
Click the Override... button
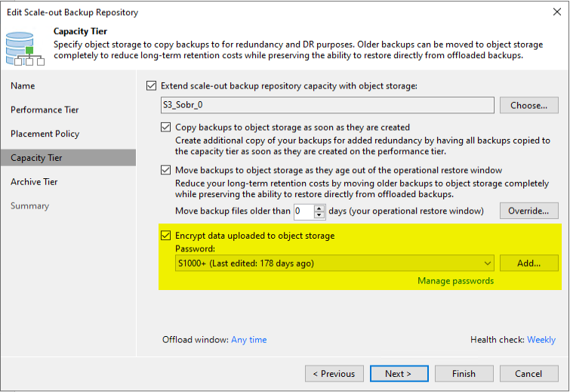click(529, 211)
